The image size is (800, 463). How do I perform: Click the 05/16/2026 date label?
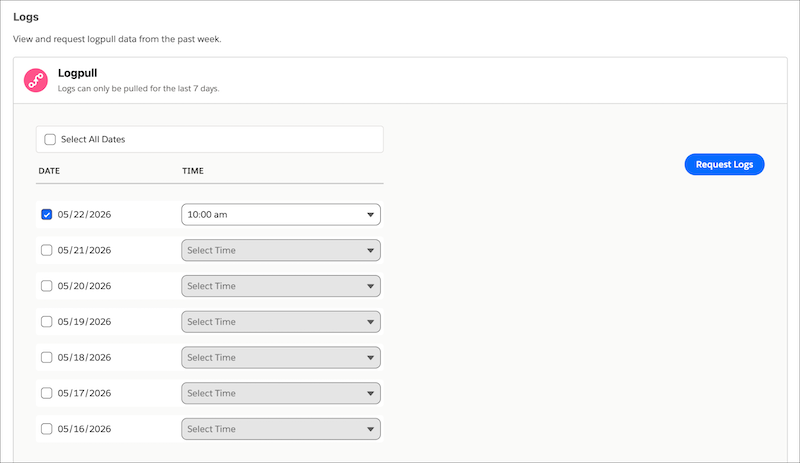click(x=84, y=429)
